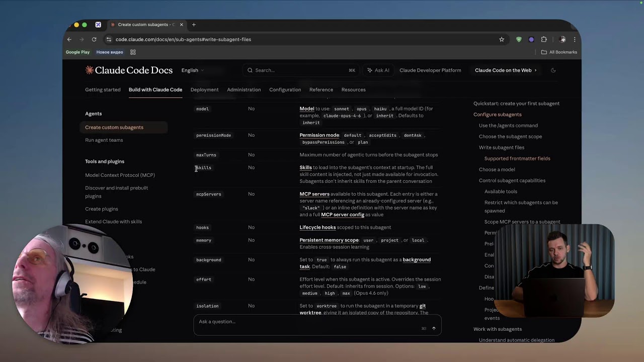The width and height of the screenshot is (644, 362).
Task: Open the Administration tab
Action: 244,90
